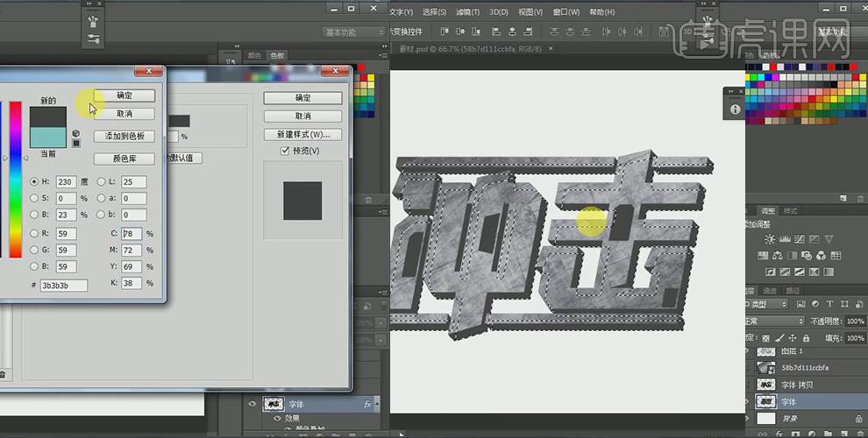Open the 选择(S) menu
Image resolution: width=868 pixels, height=438 pixels.
point(434,12)
